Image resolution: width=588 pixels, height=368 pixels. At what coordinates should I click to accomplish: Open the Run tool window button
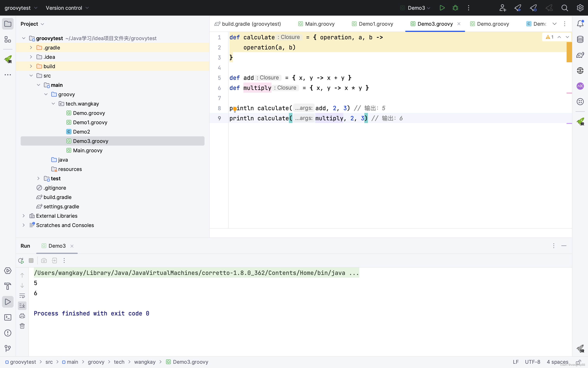click(8, 302)
